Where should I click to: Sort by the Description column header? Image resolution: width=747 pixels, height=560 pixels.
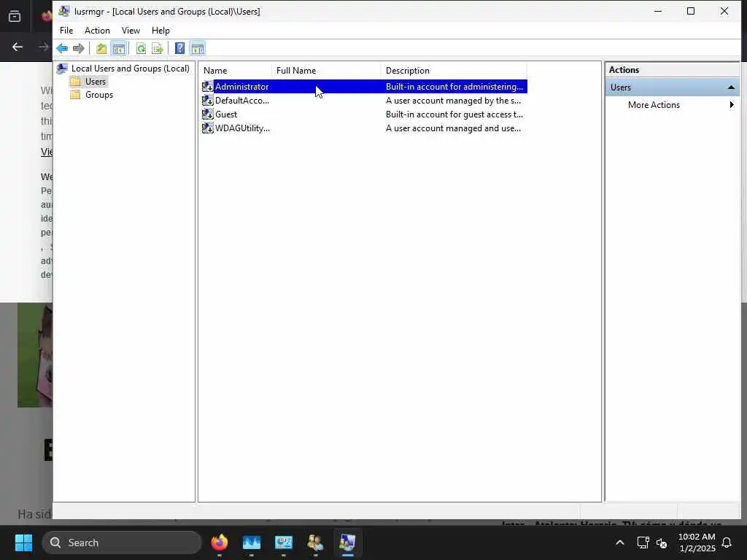454,71
